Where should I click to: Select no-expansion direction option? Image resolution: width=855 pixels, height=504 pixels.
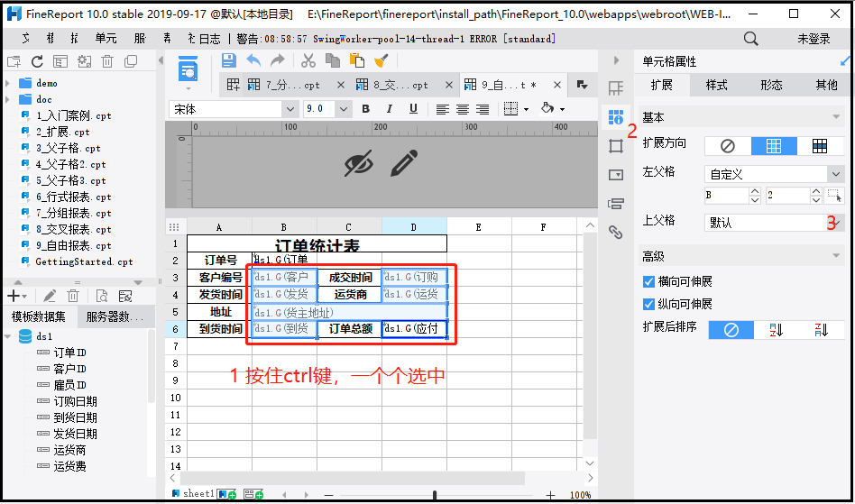728,146
